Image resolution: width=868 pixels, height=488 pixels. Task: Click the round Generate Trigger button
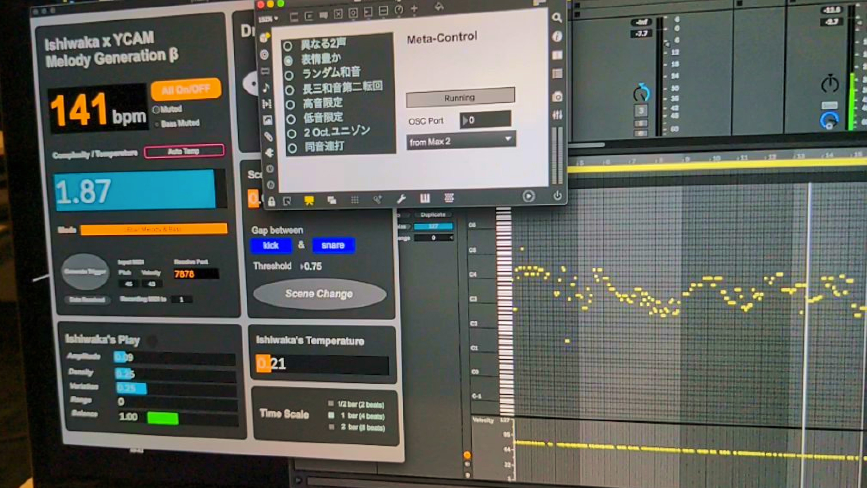pyautogui.click(x=85, y=271)
